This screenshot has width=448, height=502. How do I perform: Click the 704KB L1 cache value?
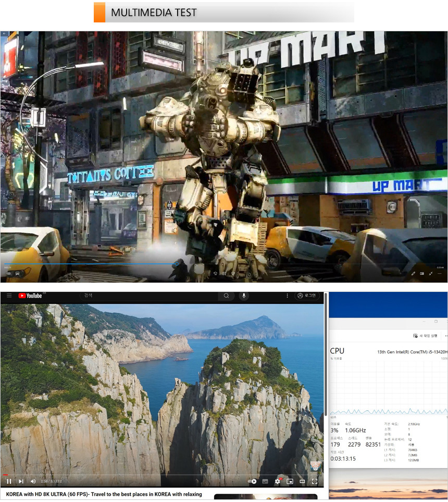(413, 450)
